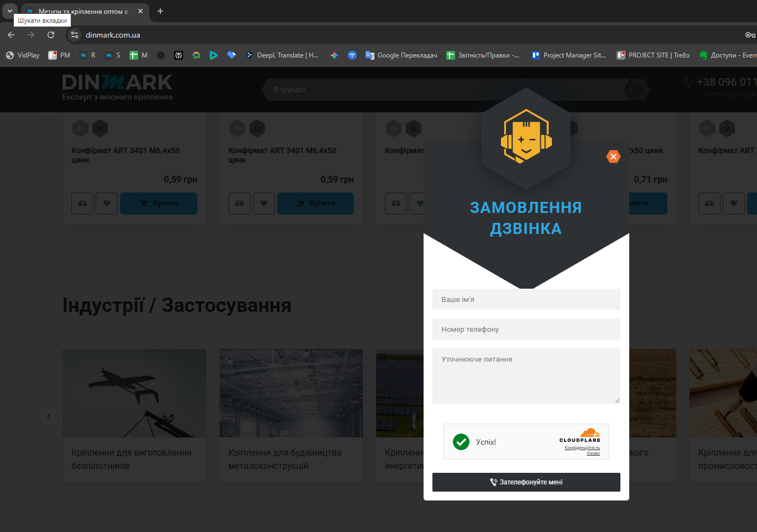Open Кріплення для виготовлення безпілотників link
The width and height of the screenshot is (757, 532).
(132, 459)
